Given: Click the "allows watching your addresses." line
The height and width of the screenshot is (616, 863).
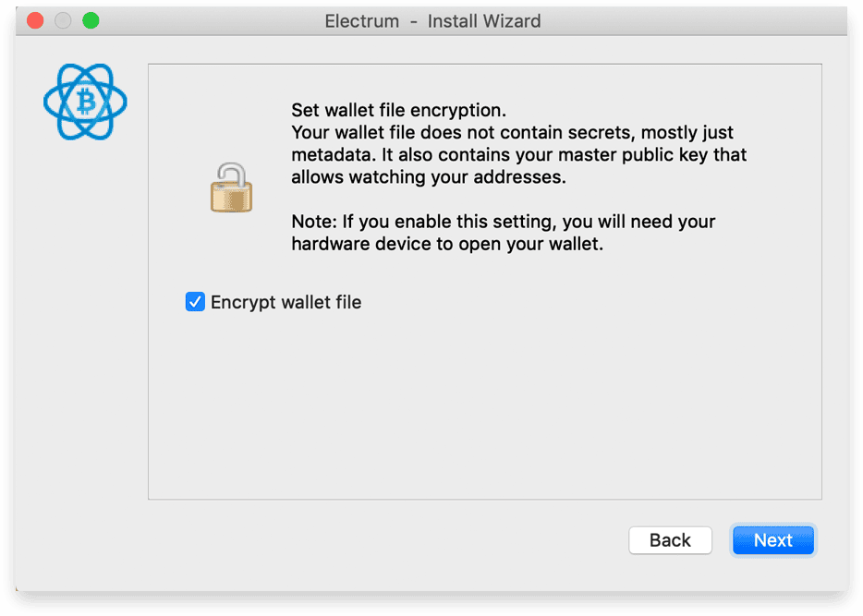Looking at the screenshot, I should [428, 177].
